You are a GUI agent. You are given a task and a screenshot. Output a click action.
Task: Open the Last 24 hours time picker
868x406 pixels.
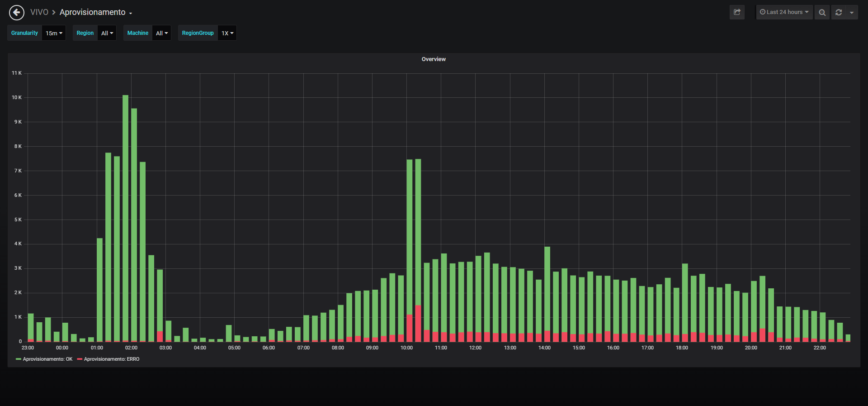tap(784, 12)
